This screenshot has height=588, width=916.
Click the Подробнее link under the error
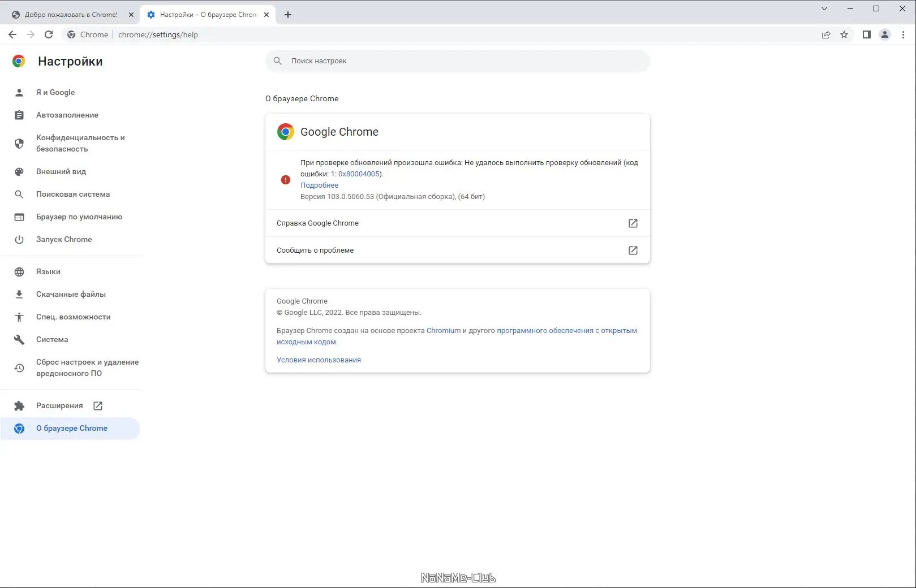click(x=319, y=185)
